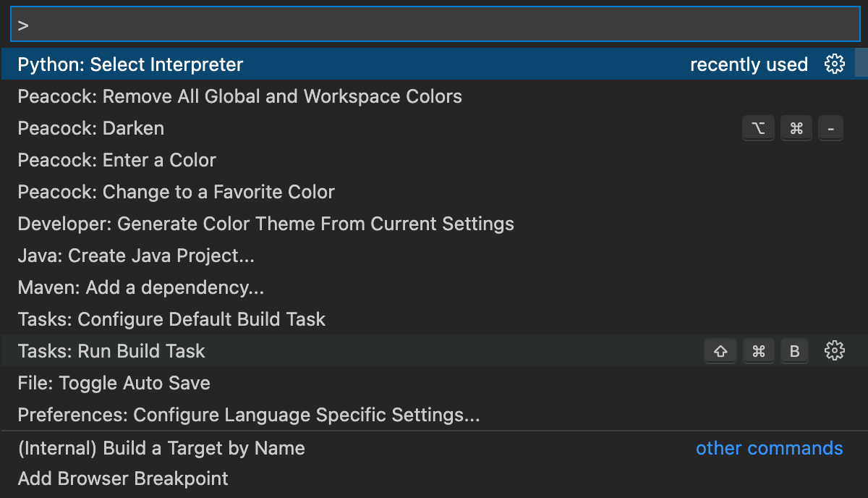Click the minus key badge on Peacock: Darken

tap(830, 129)
